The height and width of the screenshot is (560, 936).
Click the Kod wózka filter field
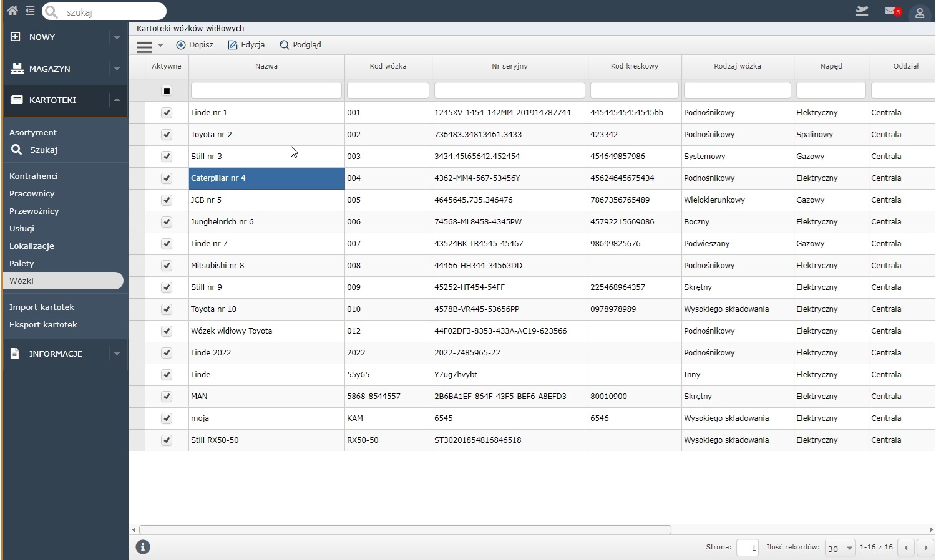tap(388, 90)
